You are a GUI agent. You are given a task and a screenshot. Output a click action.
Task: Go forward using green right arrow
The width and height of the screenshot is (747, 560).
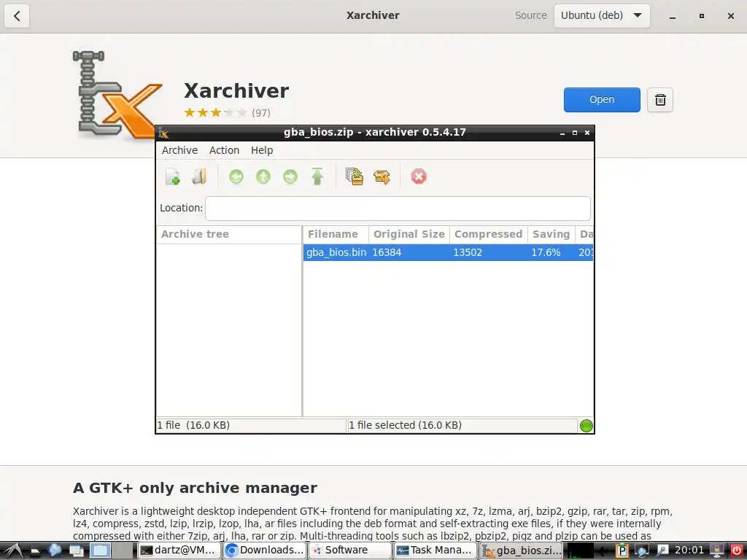tap(290, 176)
